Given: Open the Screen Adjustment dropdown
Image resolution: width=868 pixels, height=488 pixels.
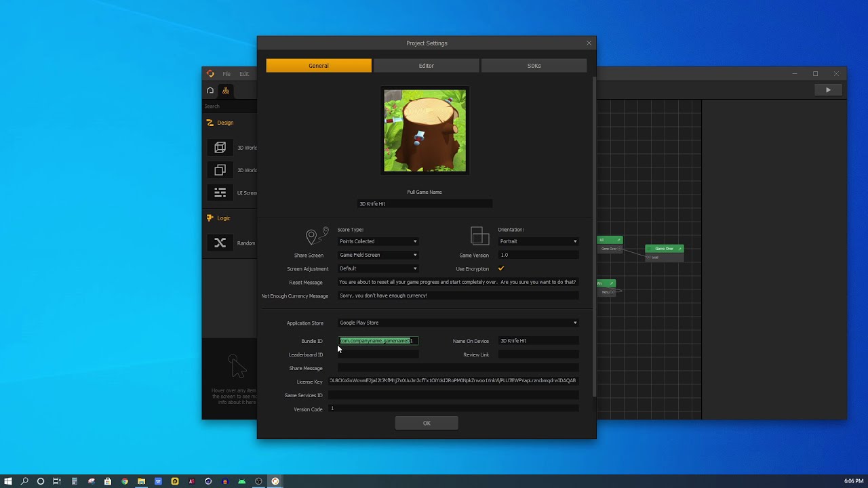Looking at the screenshot, I should (x=378, y=268).
